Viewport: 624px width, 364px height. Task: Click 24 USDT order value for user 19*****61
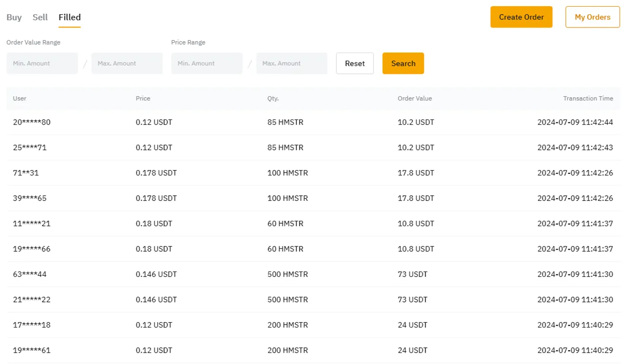point(412,350)
